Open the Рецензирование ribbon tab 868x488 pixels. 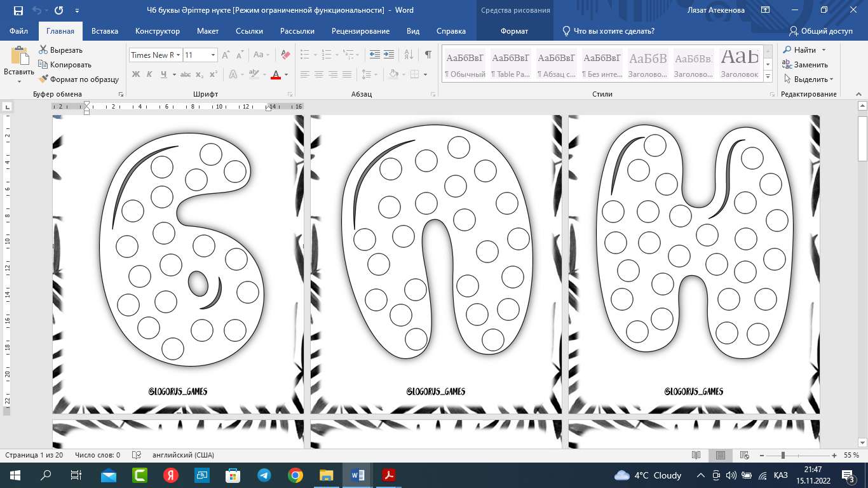[360, 31]
